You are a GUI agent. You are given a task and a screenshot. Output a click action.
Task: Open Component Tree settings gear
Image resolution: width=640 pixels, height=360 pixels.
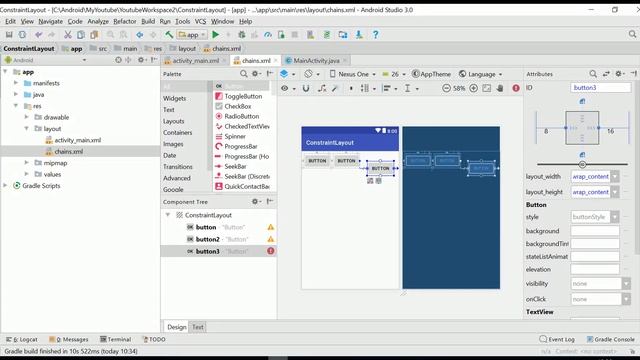coord(255,202)
